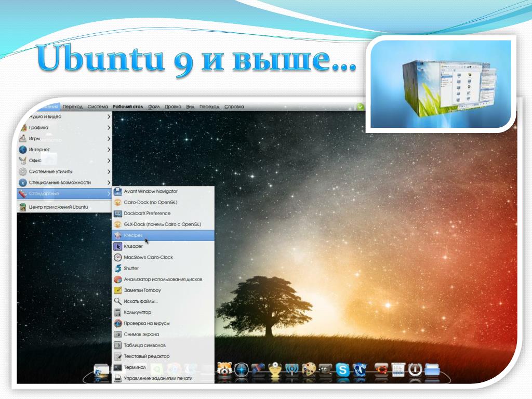Expand the Игры submenu arrow
This screenshot has height=399, width=532.
point(109,138)
